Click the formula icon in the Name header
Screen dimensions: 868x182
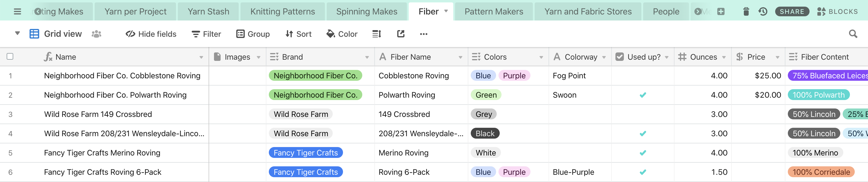click(x=48, y=57)
